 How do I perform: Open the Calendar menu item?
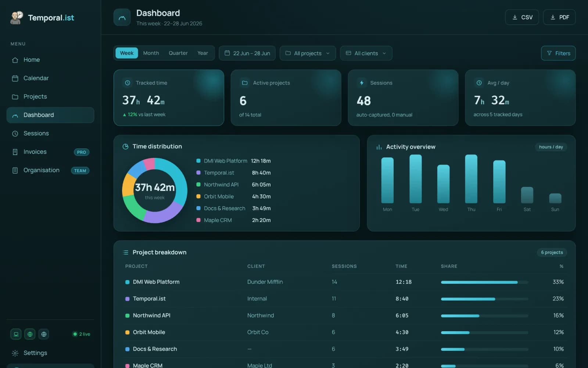(50, 78)
